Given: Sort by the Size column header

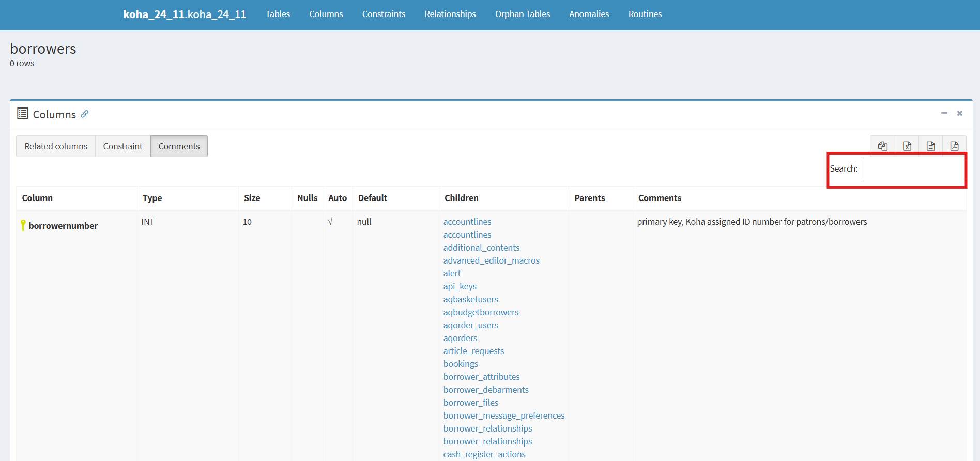Looking at the screenshot, I should click(x=265, y=198).
